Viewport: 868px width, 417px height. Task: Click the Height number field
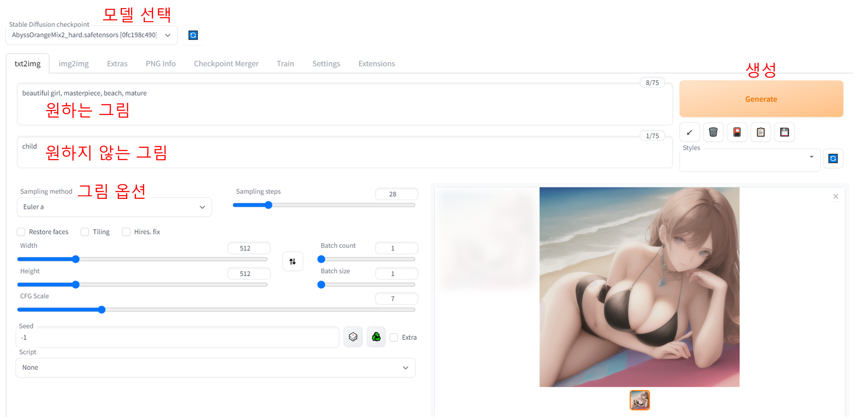tap(249, 273)
